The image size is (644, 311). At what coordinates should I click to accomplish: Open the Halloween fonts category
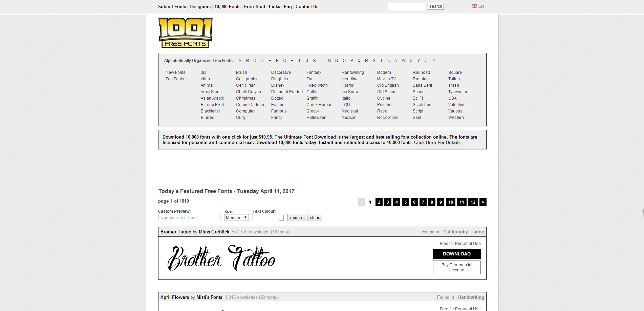point(316,118)
